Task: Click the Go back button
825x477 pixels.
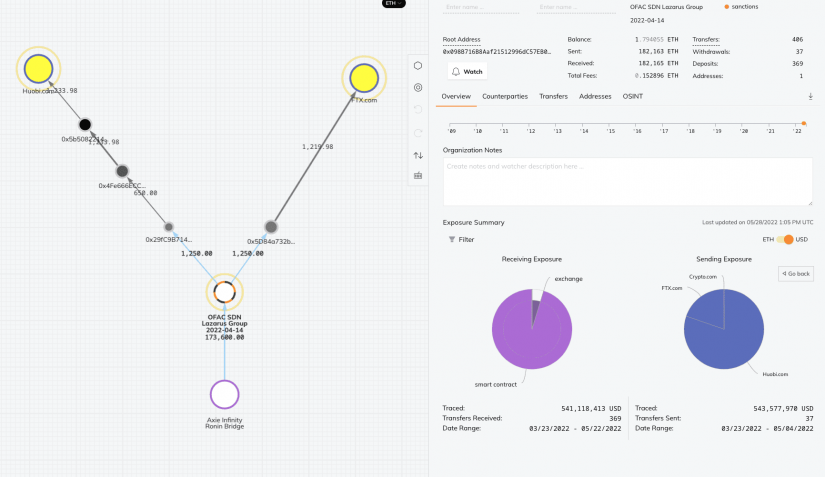Action: (x=796, y=273)
